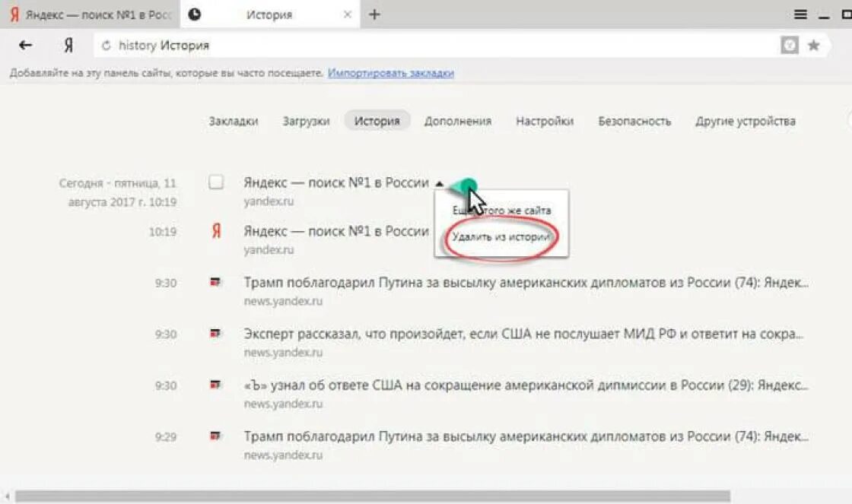Click the red Я favicon of 10:19 entry
The image size is (852, 504).
click(216, 232)
